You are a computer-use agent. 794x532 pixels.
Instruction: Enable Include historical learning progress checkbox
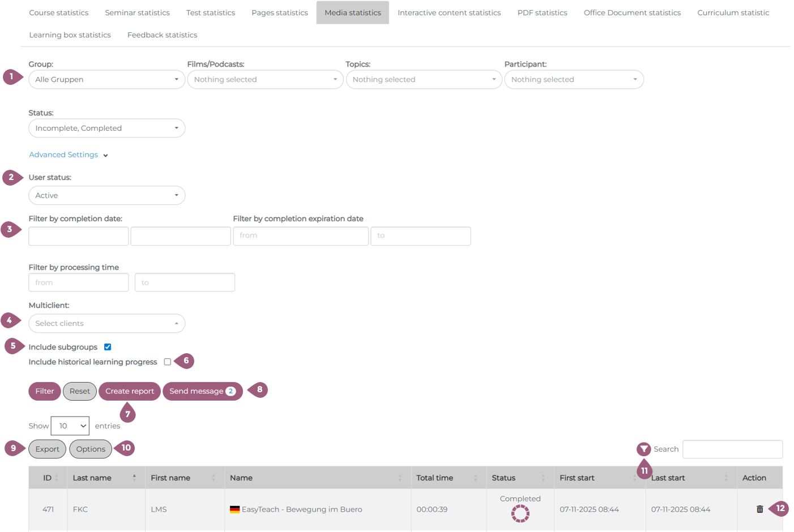168,362
